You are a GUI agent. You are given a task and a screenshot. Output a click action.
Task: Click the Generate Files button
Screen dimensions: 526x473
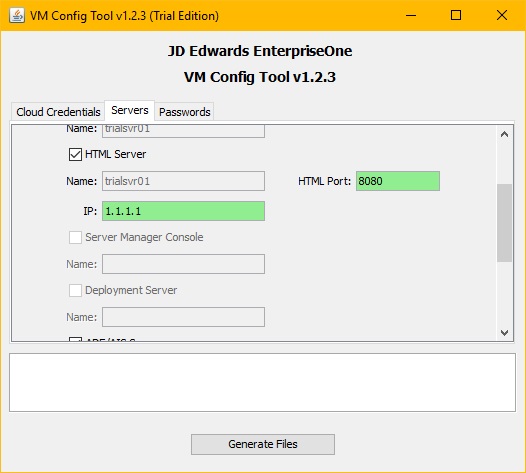click(263, 444)
